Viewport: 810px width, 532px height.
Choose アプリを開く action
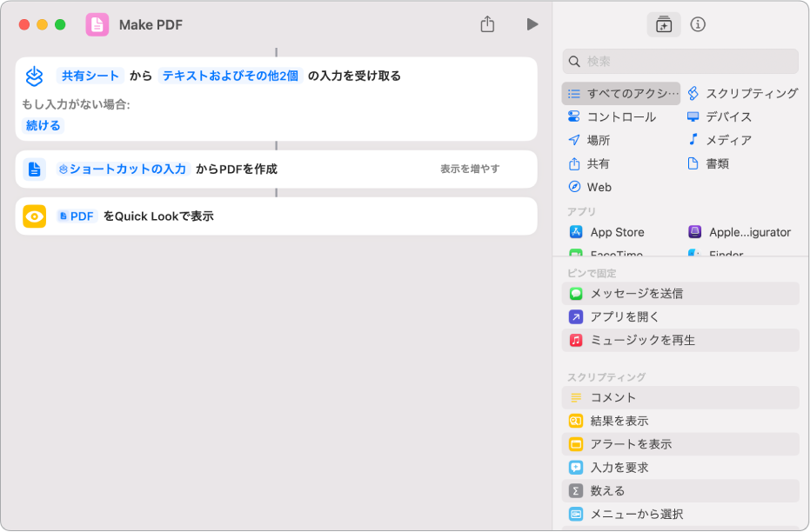[680, 316]
